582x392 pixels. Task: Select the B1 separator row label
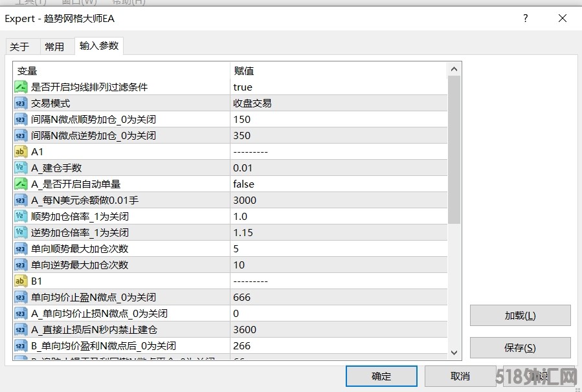[x=36, y=281]
